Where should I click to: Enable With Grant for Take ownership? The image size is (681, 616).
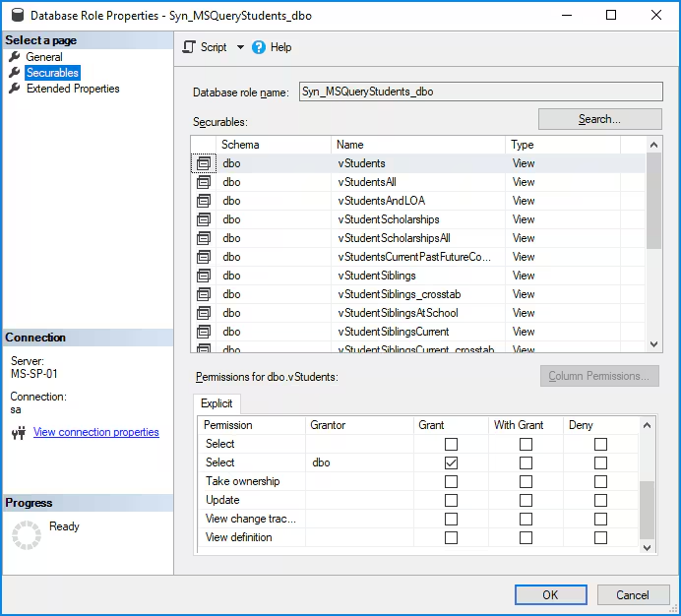tap(526, 481)
